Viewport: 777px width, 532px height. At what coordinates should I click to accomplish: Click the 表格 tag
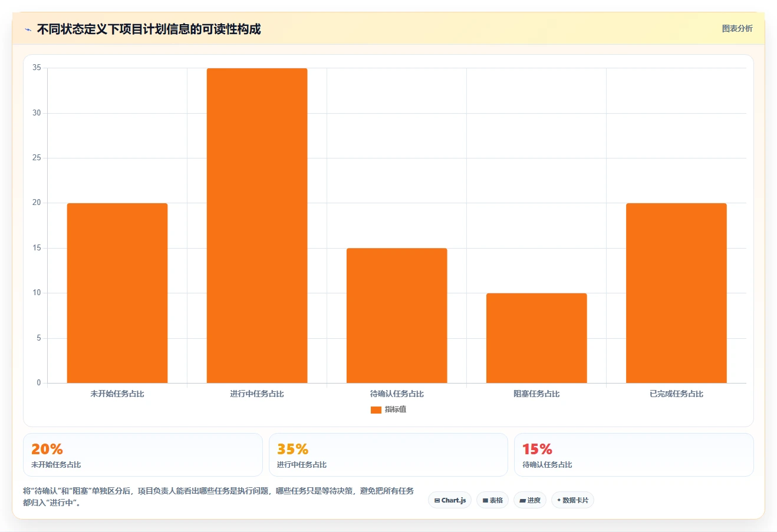pos(492,500)
